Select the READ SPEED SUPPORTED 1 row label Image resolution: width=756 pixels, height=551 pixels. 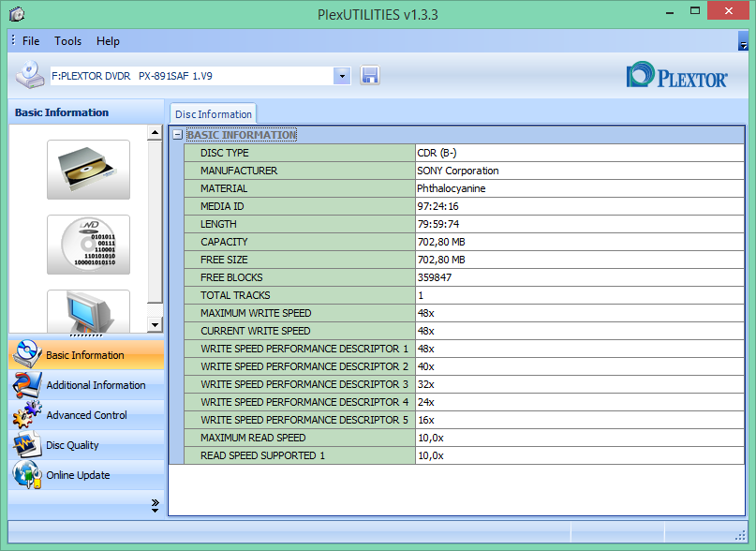262,455
